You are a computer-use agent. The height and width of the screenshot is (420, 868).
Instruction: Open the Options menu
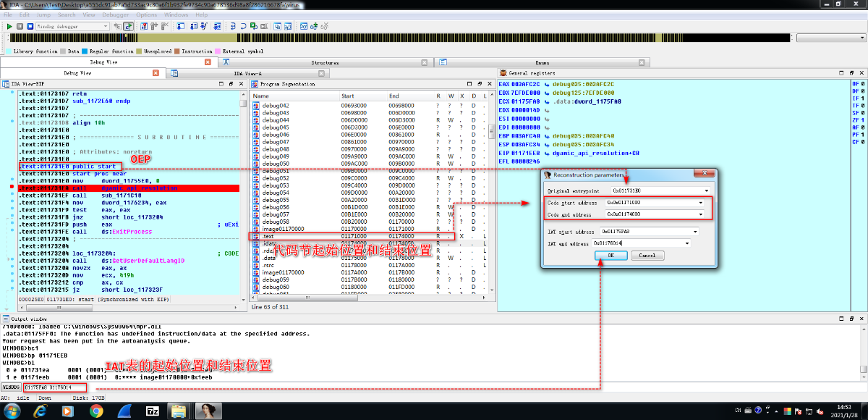click(147, 14)
